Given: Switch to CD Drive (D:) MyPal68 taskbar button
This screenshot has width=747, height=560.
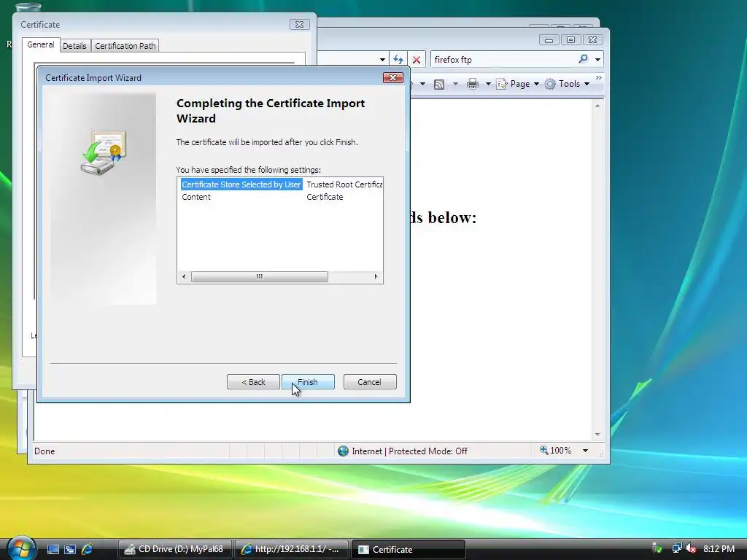Looking at the screenshot, I should 174,550.
